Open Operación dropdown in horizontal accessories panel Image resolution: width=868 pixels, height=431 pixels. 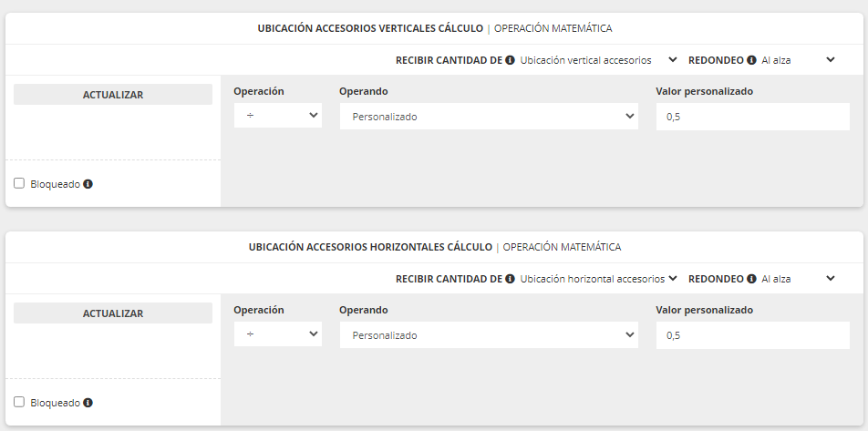(278, 334)
